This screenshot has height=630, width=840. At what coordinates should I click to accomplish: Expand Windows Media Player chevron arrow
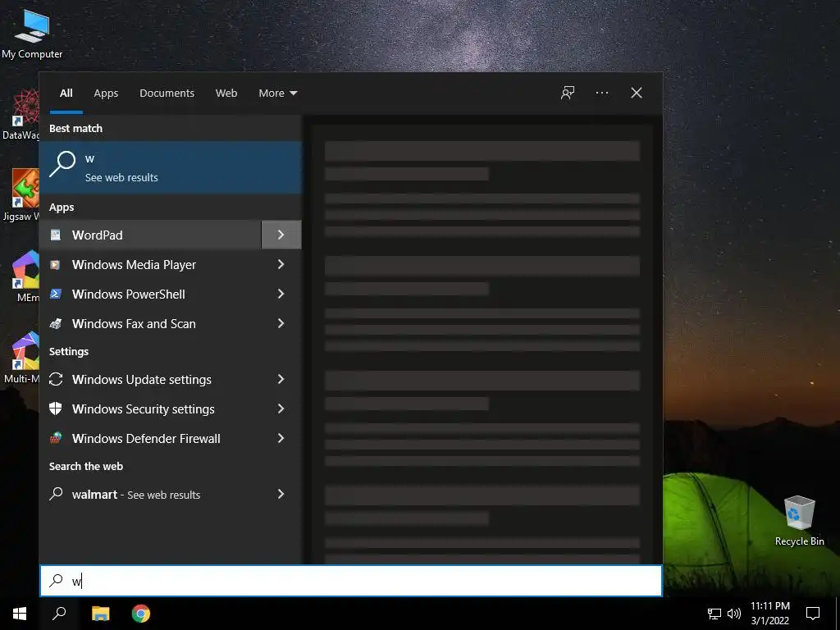[281, 264]
